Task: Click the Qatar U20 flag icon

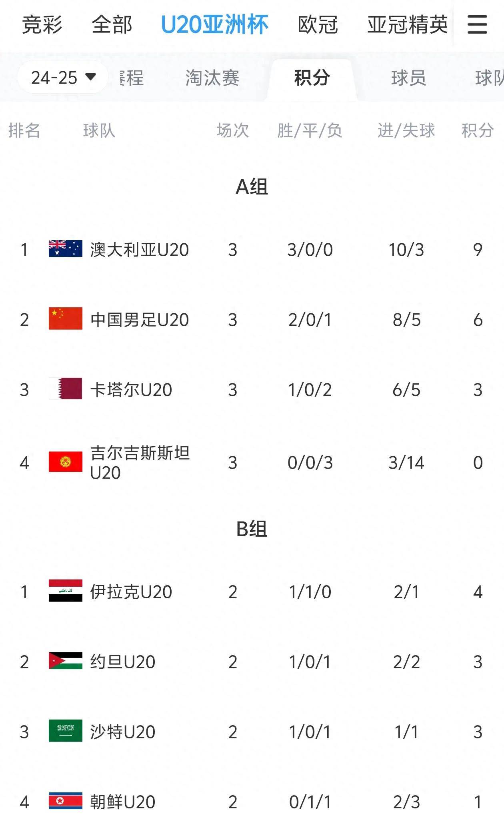Action: click(66, 389)
